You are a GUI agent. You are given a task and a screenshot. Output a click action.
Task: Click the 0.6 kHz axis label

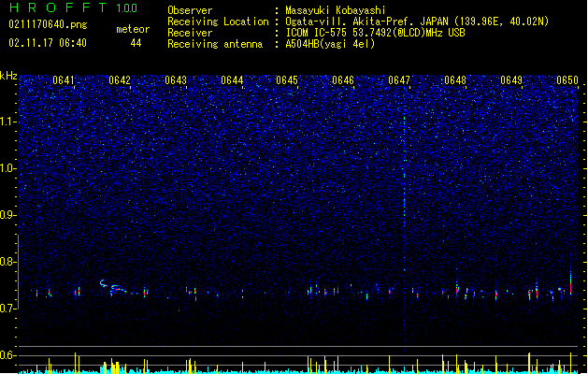coord(8,355)
